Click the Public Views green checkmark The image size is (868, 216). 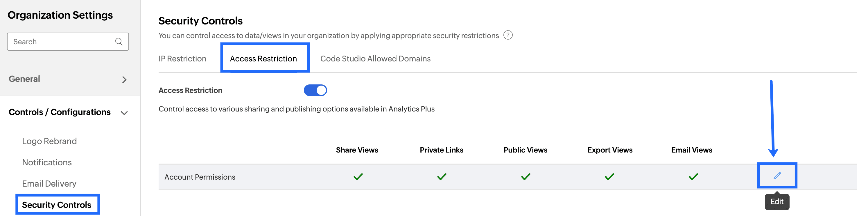(x=525, y=176)
